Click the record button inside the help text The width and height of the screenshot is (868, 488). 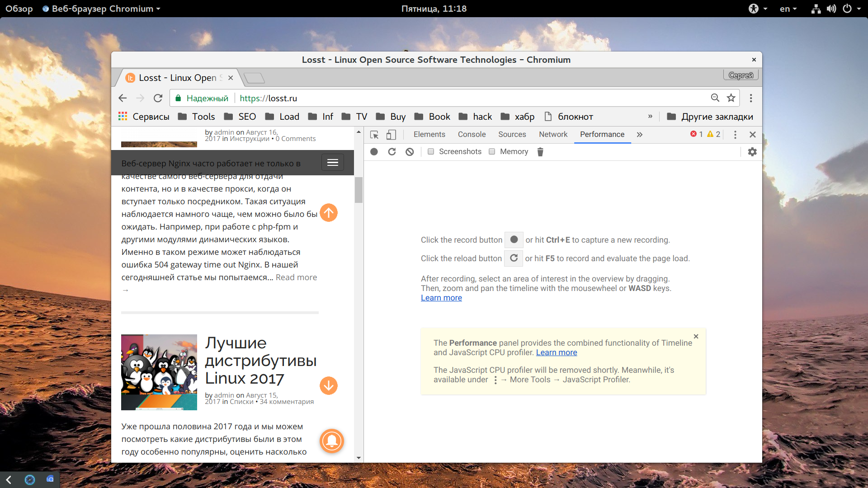point(514,240)
